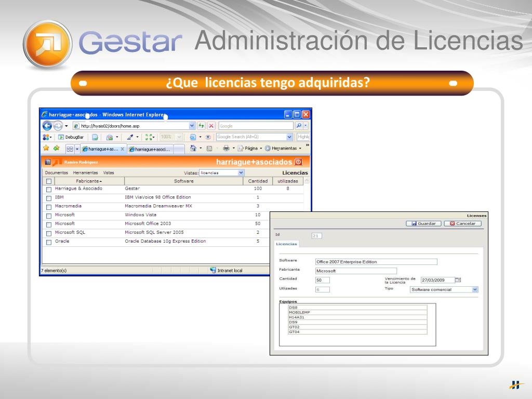The width and height of the screenshot is (532, 399).
Task: Open the tab list dropdown arrow
Action: 77,149
